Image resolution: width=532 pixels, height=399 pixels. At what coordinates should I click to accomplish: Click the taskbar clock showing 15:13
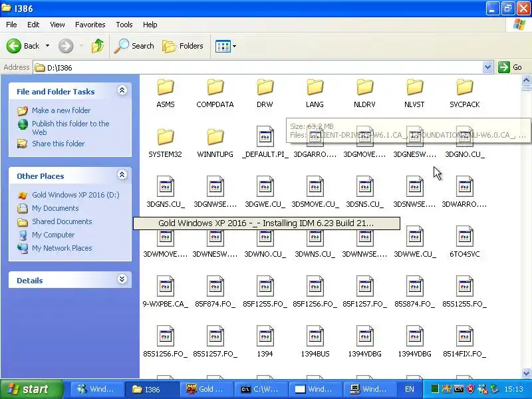click(x=513, y=389)
